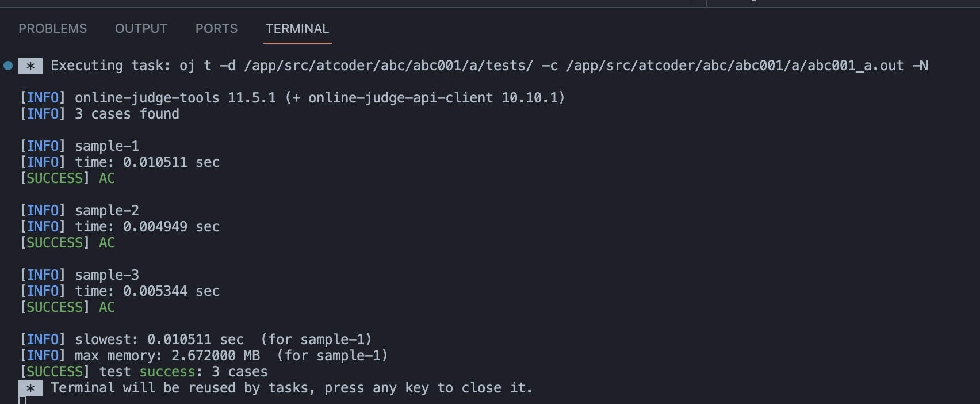The image size is (980, 404).
Task: Select the PORTS tab
Action: pyautogui.click(x=216, y=29)
